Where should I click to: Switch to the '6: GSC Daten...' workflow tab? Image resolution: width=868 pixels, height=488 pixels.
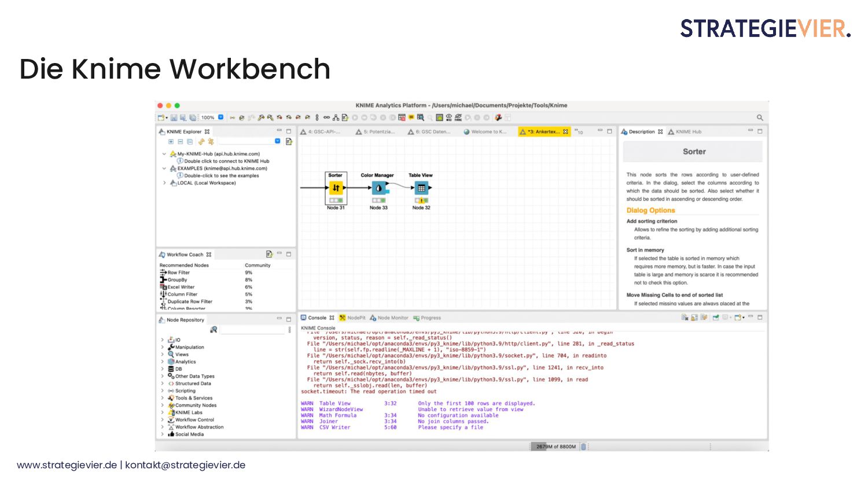coord(429,132)
